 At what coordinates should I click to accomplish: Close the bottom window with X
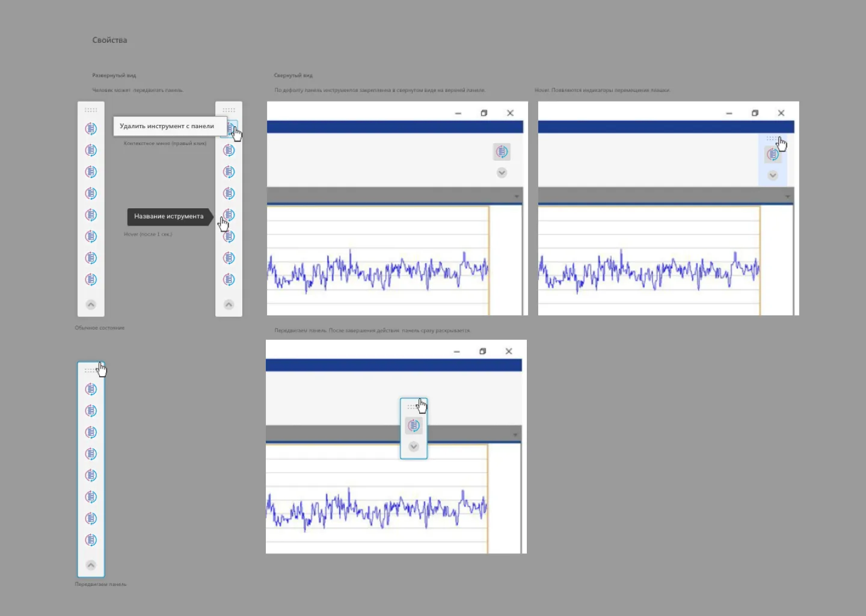coord(509,351)
